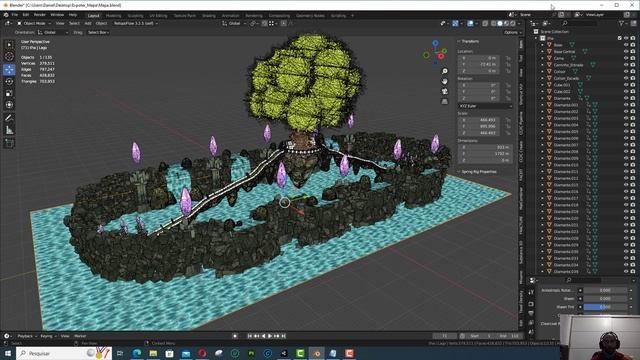
Task: Open the RetopoFlow version dropdown
Action: 136,23
